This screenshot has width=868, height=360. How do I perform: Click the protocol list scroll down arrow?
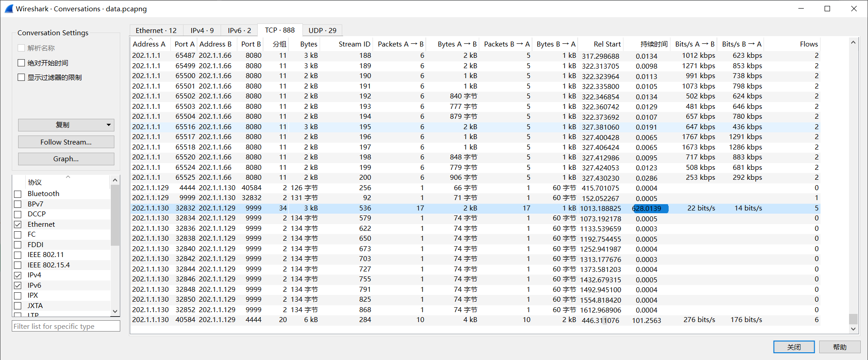tap(115, 311)
